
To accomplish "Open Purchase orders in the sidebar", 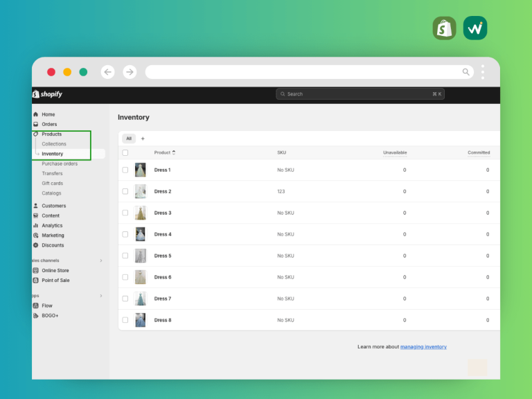I will pos(60,163).
